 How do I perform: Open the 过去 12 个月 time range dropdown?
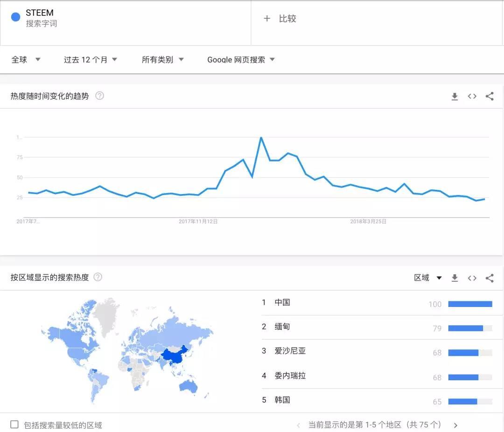(x=91, y=59)
